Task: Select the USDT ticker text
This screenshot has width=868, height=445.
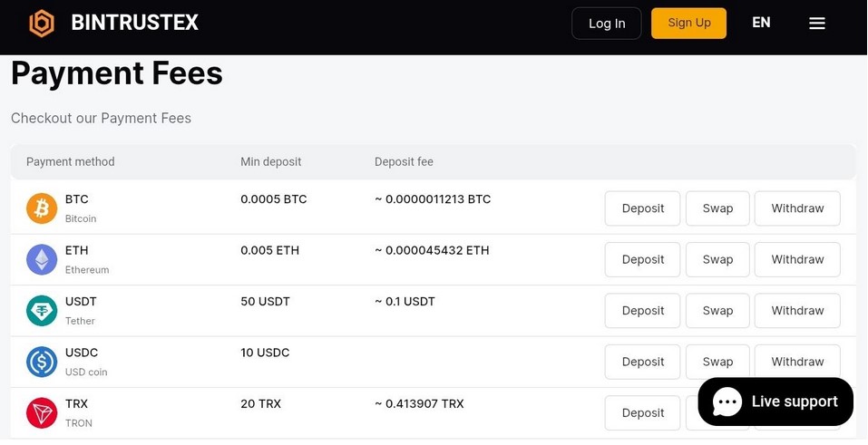Action: [x=81, y=302]
